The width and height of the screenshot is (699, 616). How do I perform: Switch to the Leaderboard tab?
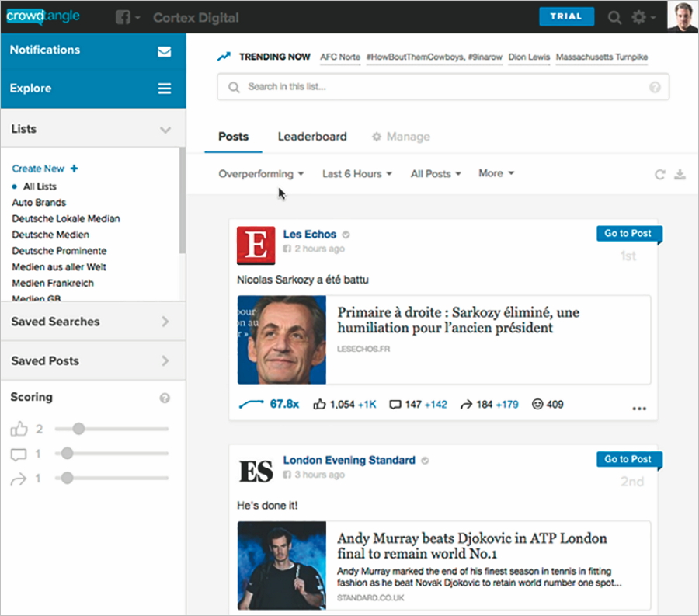click(x=312, y=137)
